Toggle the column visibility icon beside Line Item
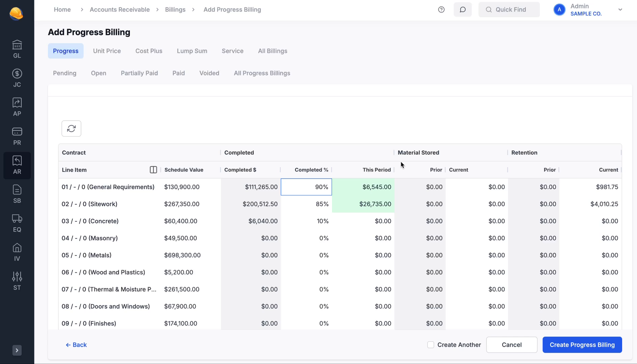This screenshot has width=637, height=364. point(154,170)
